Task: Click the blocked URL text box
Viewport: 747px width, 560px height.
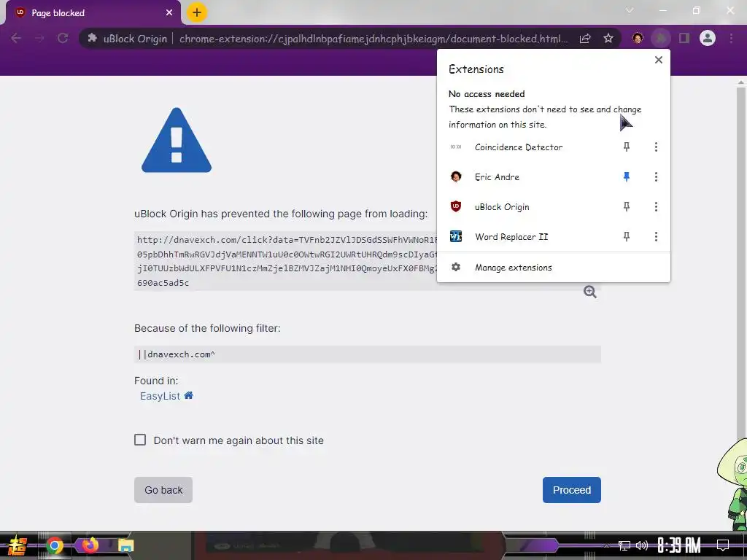Action: coord(286,261)
